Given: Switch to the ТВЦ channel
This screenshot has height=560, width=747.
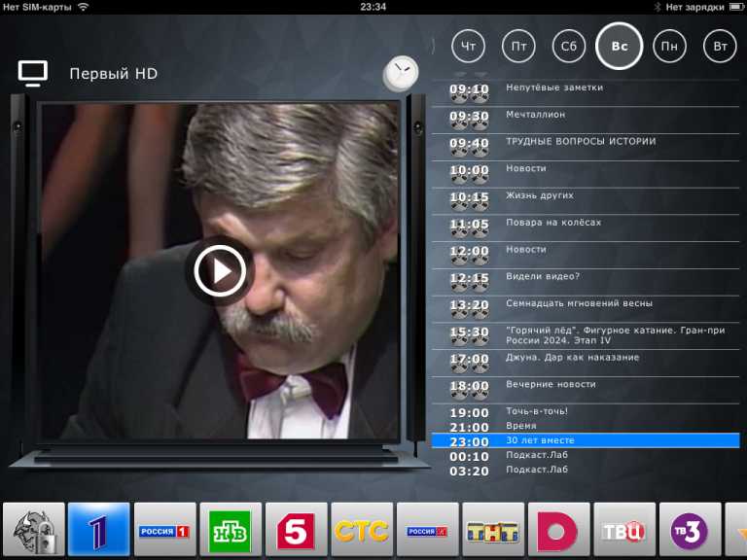Looking at the screenshot, I should click(624, 530).
